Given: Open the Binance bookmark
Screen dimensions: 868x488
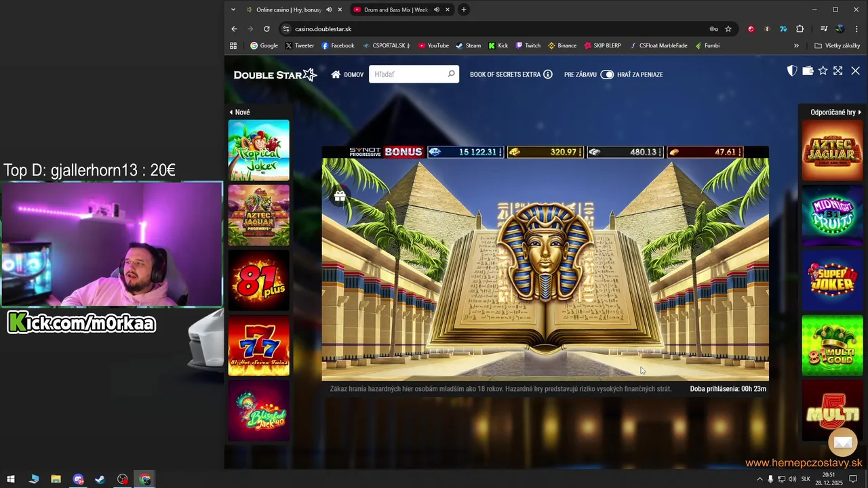Looking at the screenshot, I should click(x=562, y=45).
